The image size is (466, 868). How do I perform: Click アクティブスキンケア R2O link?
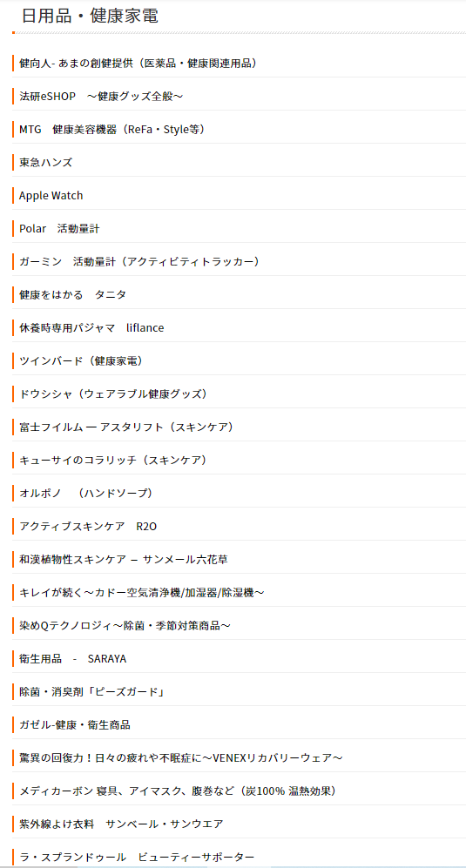88,527
